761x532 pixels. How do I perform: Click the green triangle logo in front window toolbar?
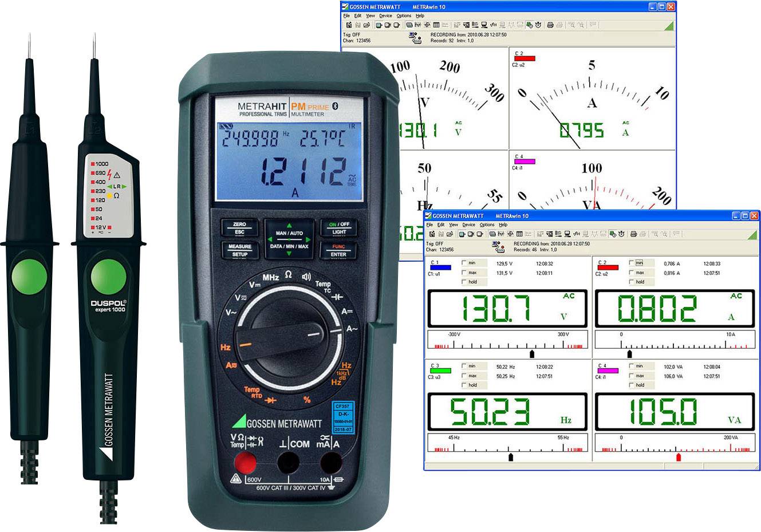[x=752, y=235]
